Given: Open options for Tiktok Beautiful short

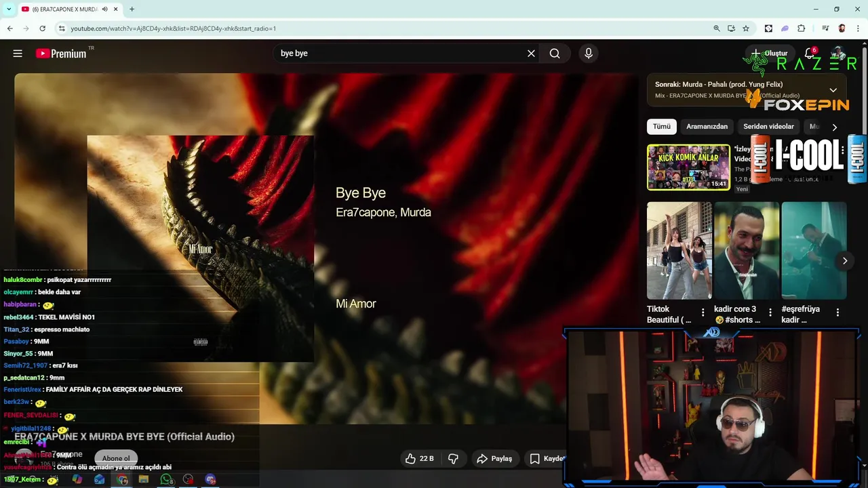Looking at the screenshot, I should (x=703, y=312).
